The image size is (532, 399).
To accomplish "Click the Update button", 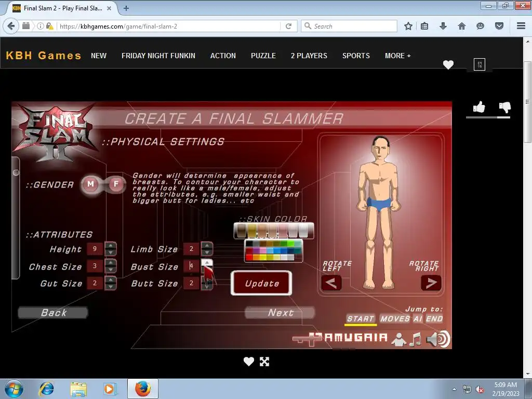I will pos(261,283).
